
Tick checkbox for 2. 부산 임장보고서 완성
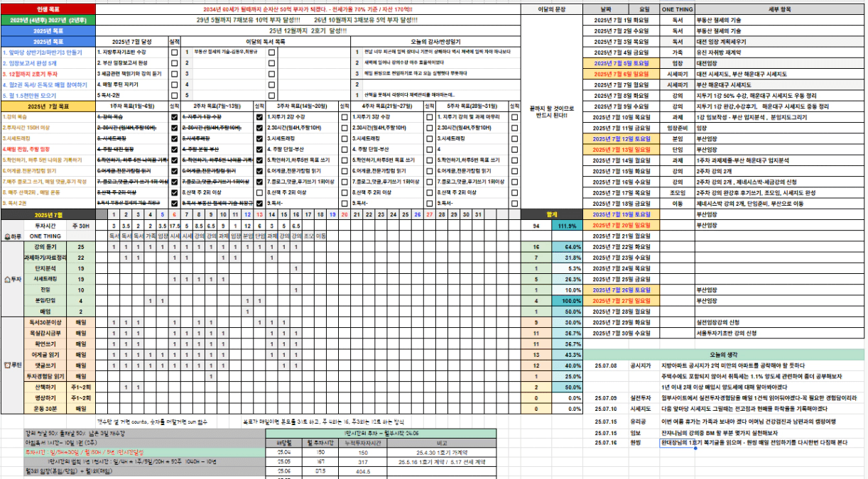coord(174,62)
